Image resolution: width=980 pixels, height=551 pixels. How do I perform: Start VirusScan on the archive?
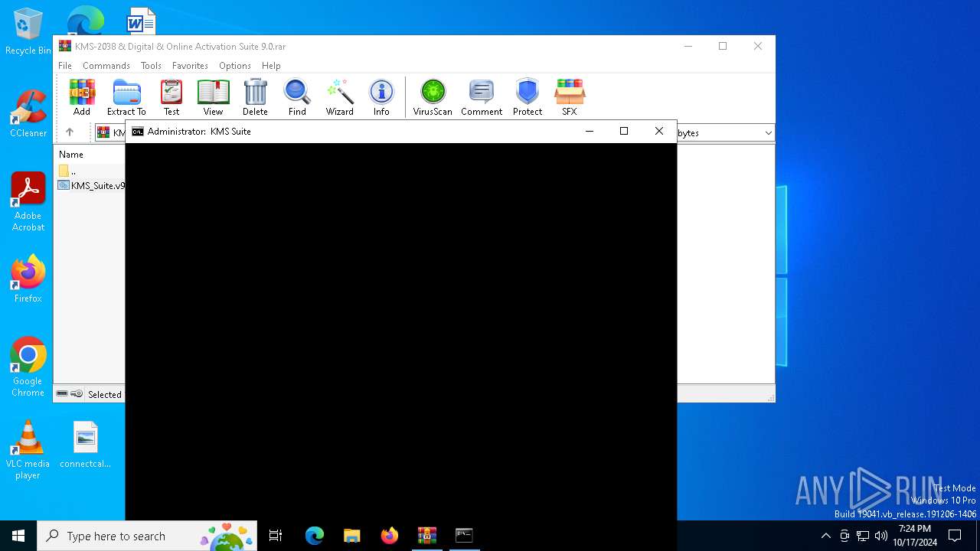click(433, 97)
